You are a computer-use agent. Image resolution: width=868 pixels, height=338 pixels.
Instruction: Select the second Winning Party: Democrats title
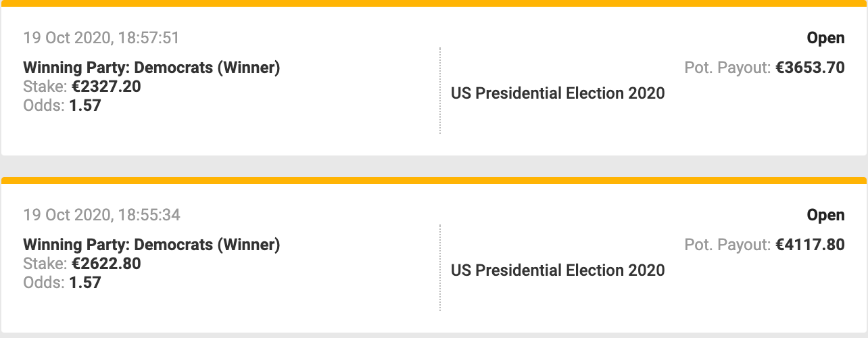[x=151, y=245]
